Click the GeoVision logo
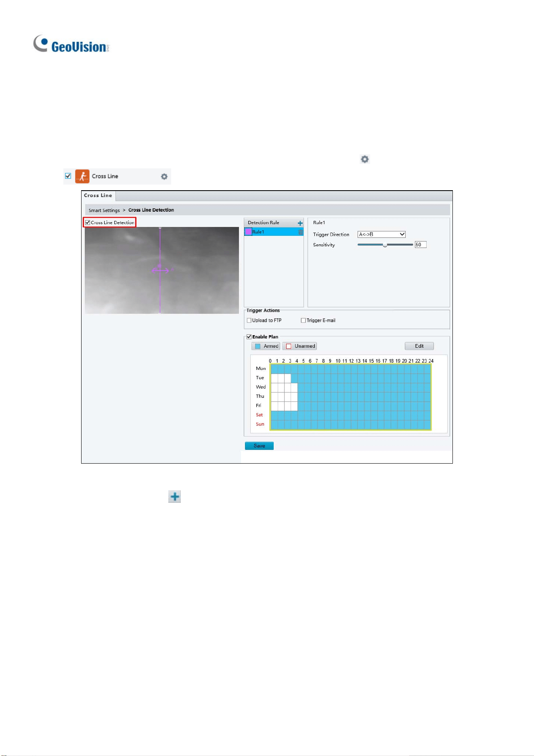The width and height of the screenshot is (534, 756). click(x=71, y=44)
